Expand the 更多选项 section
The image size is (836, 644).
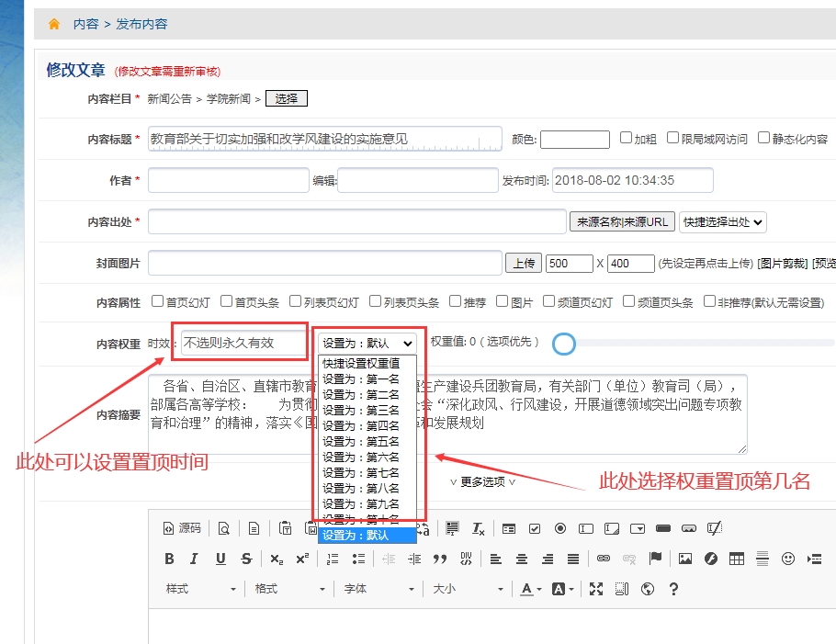(482, 481)
